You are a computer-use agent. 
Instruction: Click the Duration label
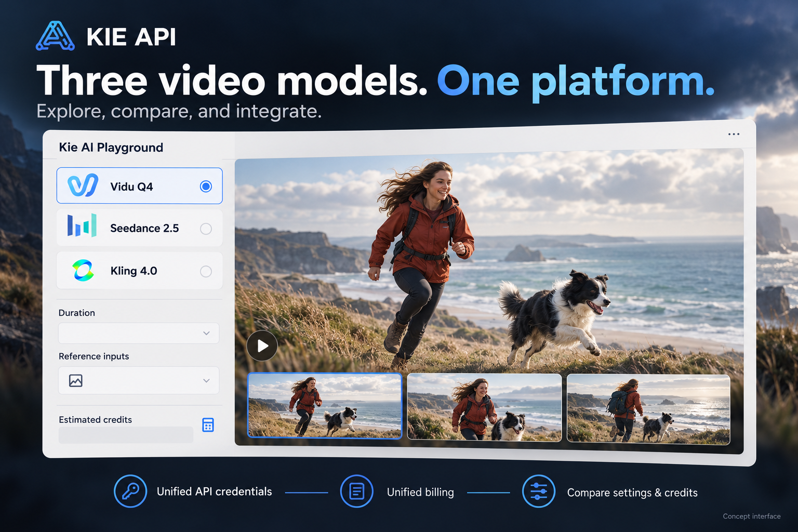coord(77,313)
